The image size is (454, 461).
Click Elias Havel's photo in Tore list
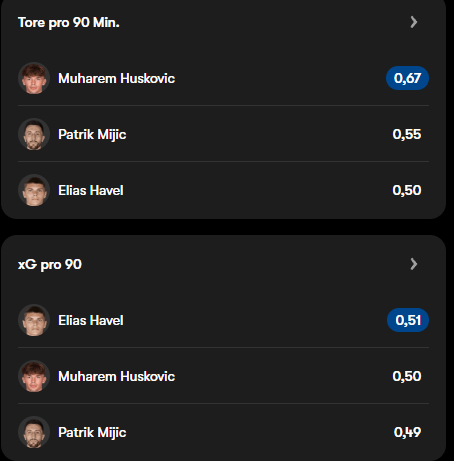[x=34, y=190]
